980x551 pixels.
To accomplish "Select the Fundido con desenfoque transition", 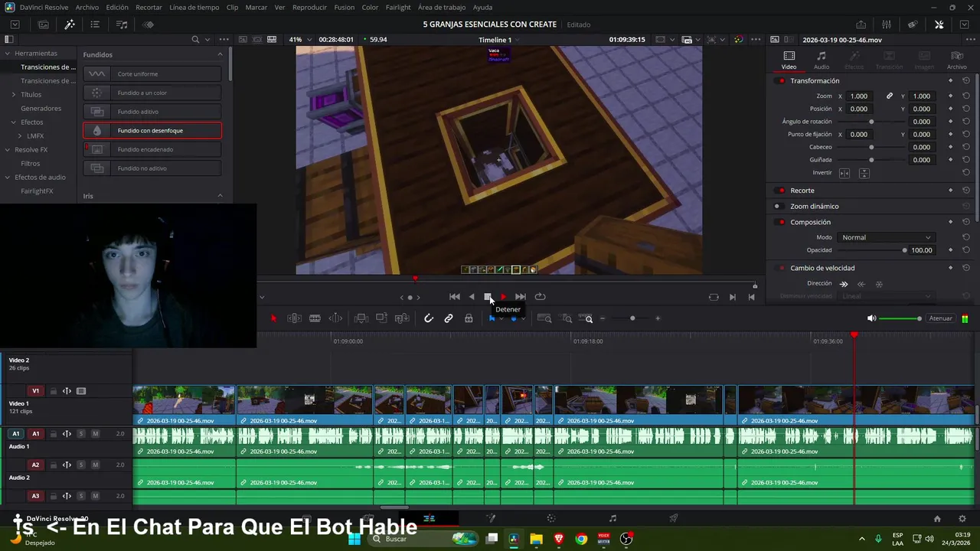I will click(152, 131).
